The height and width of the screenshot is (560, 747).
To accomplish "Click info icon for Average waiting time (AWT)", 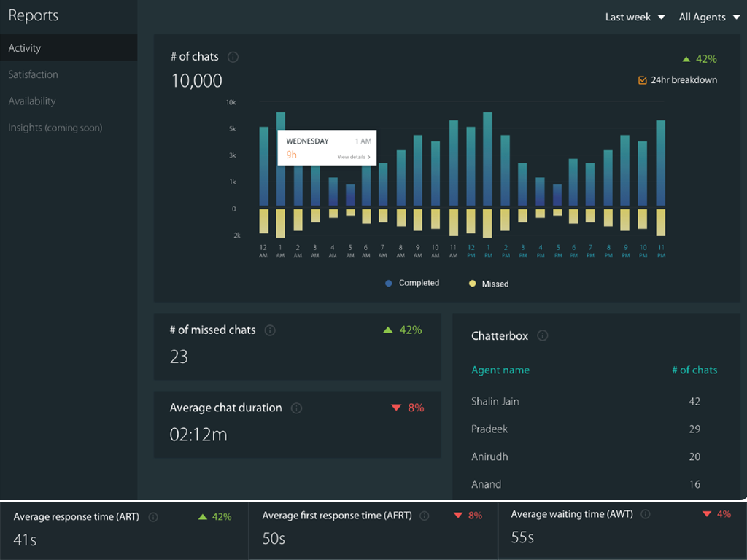I will click(x=646, y=514).
